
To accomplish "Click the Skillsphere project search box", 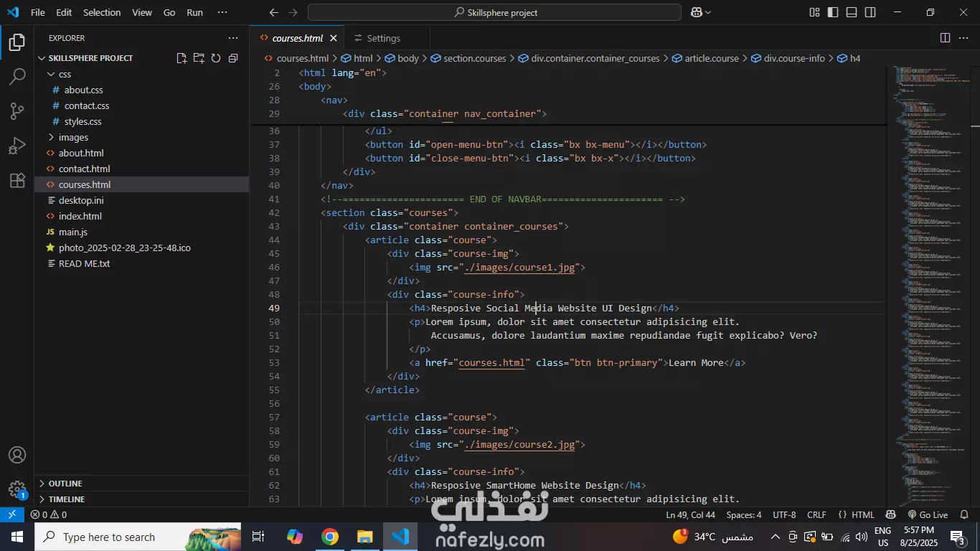I will tap(494, 12).
